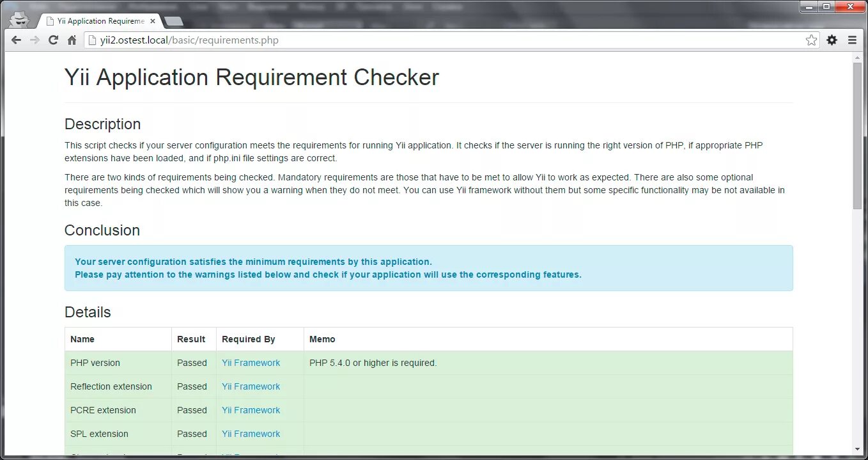Click the scrollbar up arrow
This screenshot has height=460, width=868.
[858, 58]
